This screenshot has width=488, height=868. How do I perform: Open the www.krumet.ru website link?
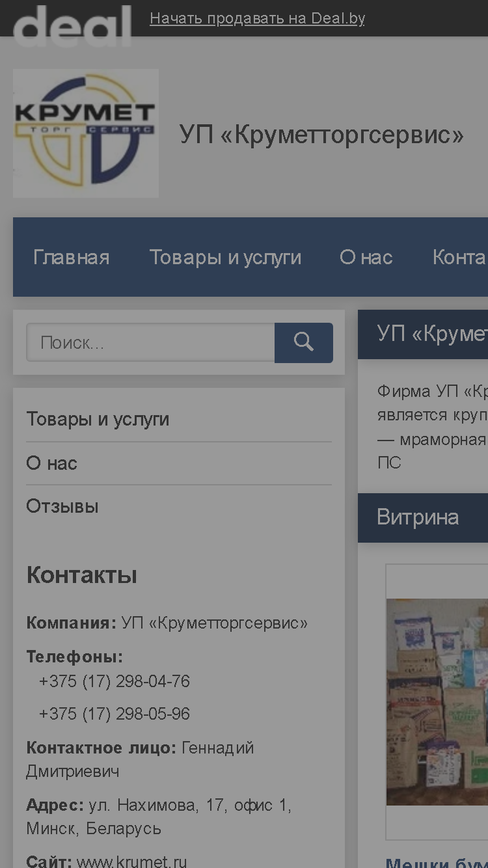click(x=132, y=861)
